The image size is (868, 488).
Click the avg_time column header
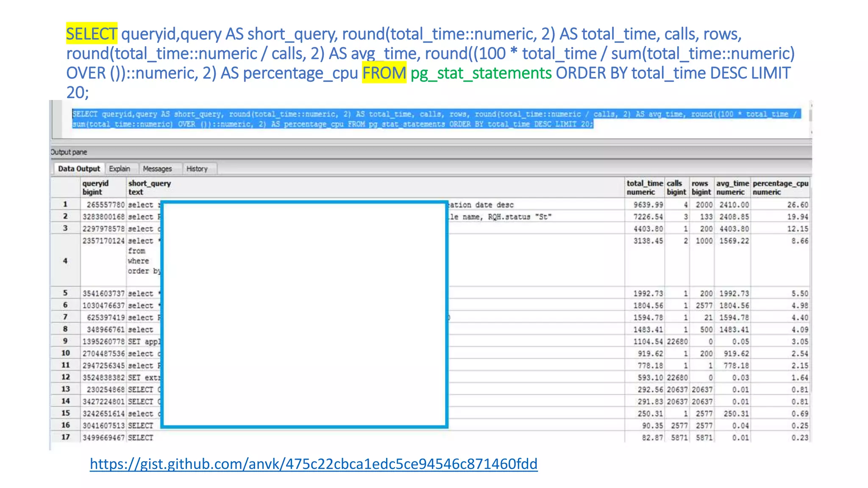tap(732, 187)
